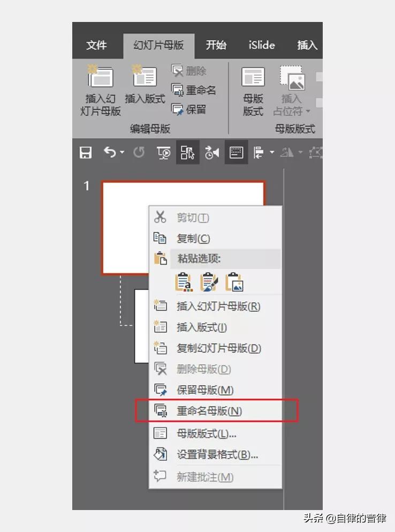Click the rotate/flip objects icon

click(x=287, y=153)
